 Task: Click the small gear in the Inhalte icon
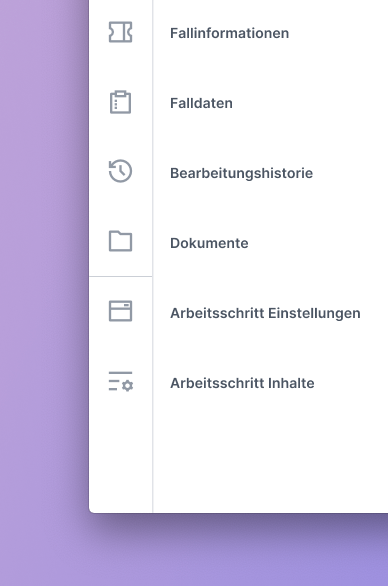pyautogui.click(x=128, y=386)
